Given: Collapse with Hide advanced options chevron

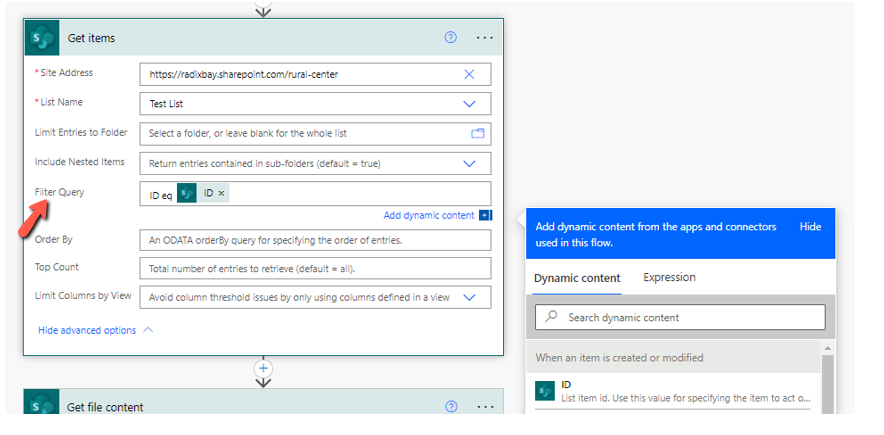Looking at the screenshot, I should tap(148, 330).
